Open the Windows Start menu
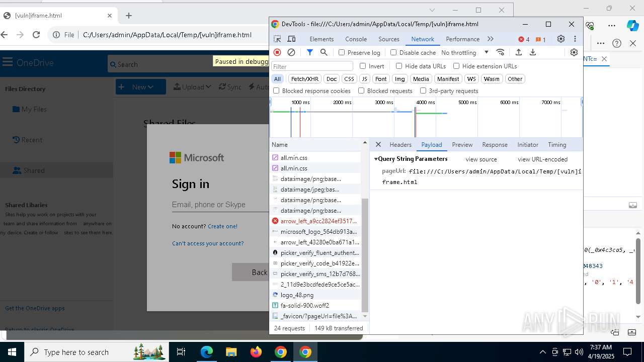The height and width of the screenshot is (362, 644). click(12, 352)
